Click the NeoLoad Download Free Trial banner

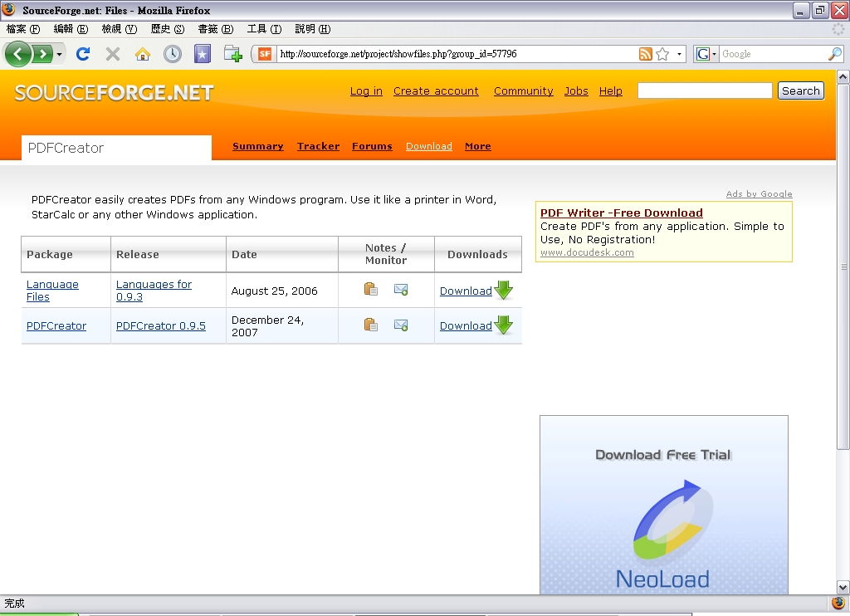pyautogui.click(x=663, y=505)
